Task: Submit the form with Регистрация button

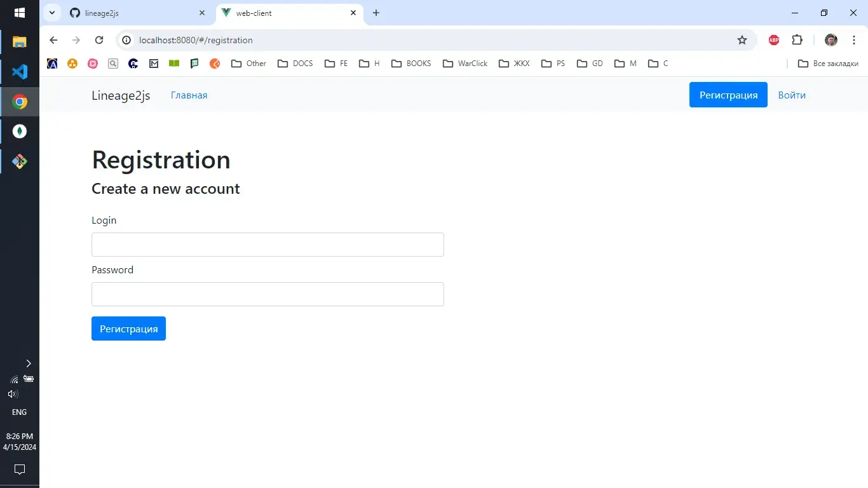Action: [x=128, y=329]
